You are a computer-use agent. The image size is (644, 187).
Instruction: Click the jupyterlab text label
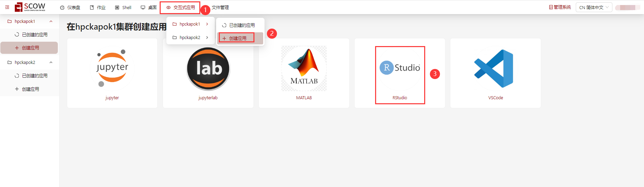tap(208, 98)
